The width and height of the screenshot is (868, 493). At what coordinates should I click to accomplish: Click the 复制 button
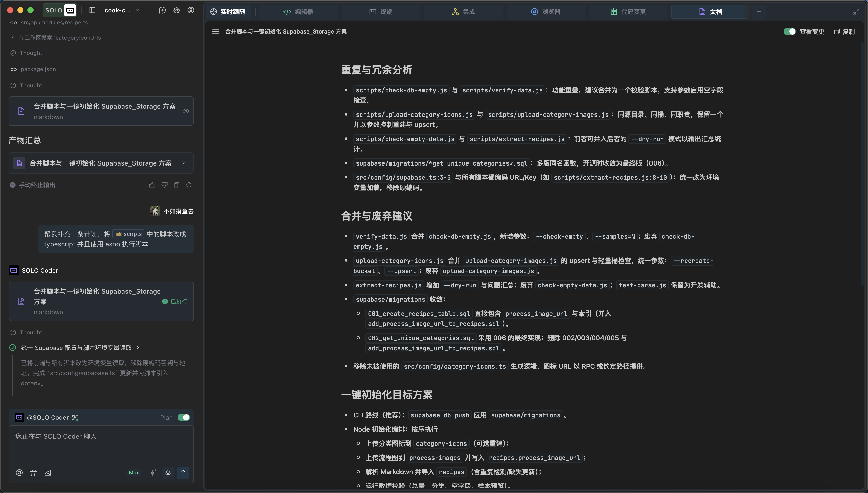(x=845, y=31)
